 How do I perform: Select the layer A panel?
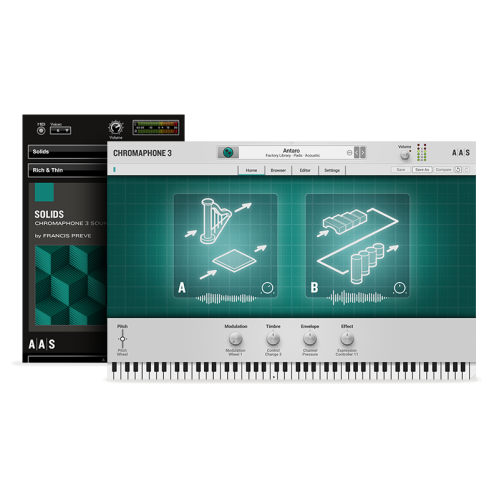coord(225,246)
